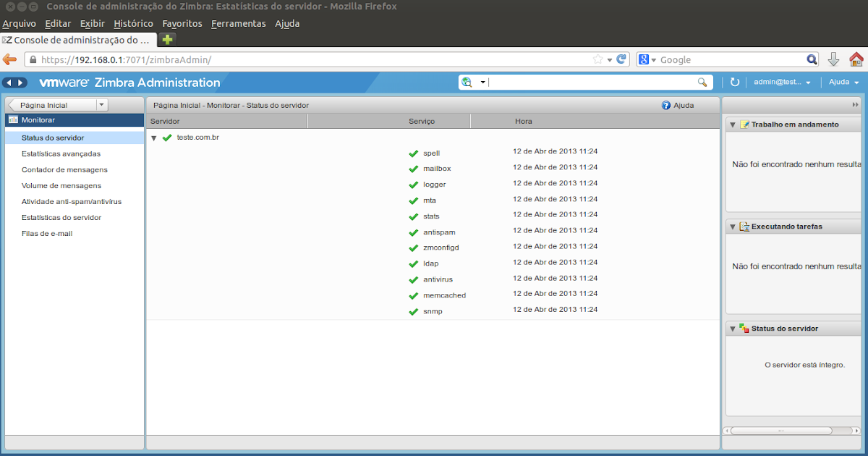Click green check icon beside zmconfigd
The height and width of the screenshot is (456, 868).
(x=413, y=248)
